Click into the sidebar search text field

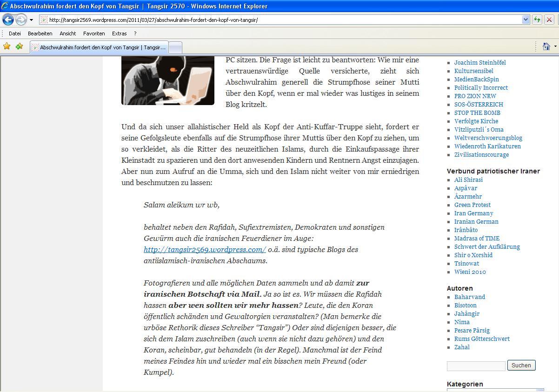(x=476, y=366)
